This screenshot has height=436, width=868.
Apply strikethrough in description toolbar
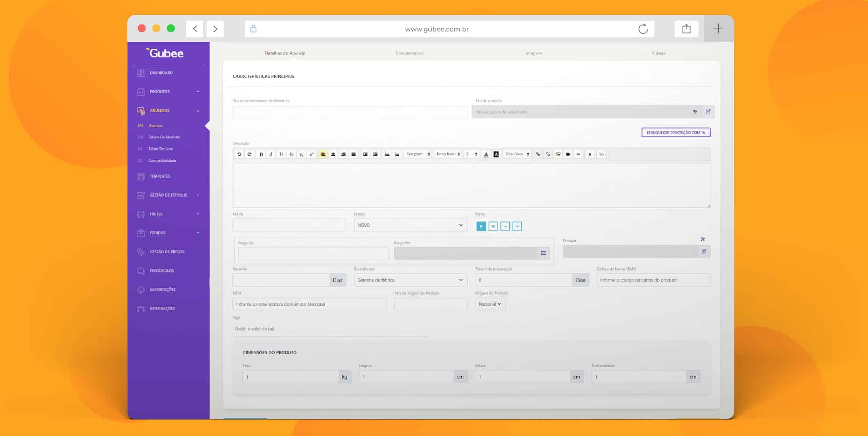click(291, 154)
